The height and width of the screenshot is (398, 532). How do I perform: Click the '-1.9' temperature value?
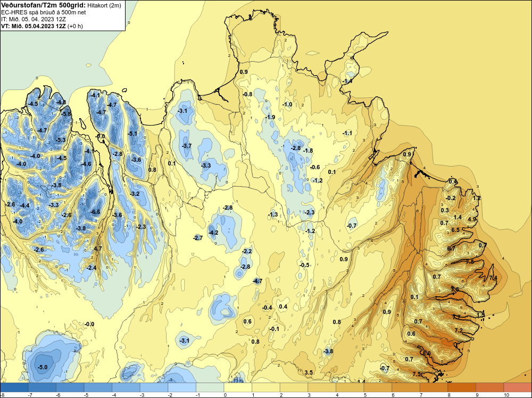pyautogui.click(x=270, y=117)
